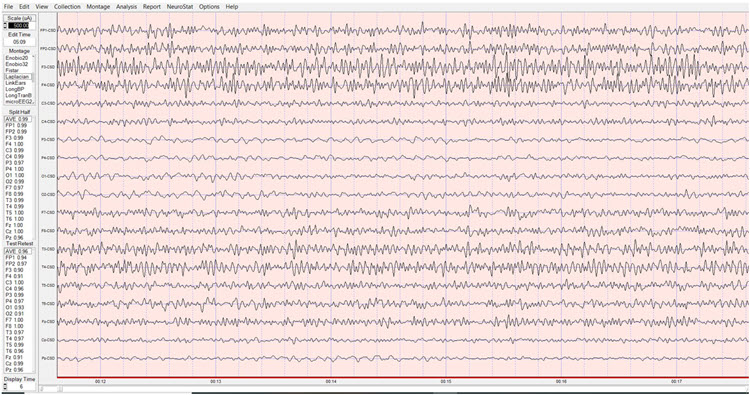The height and width of the screenshot is (395, 750).
Task: Click the F7-CSD channel label
Action: [49, 212]
